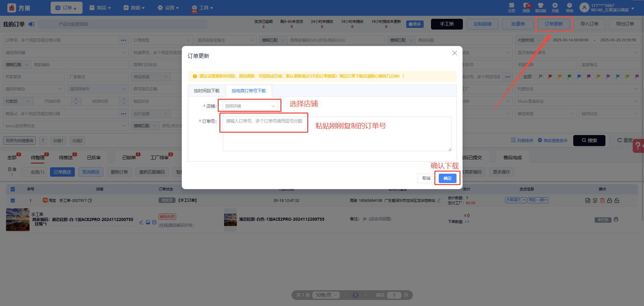Click the 修改搜索条件 gear link

pos(553,140)
